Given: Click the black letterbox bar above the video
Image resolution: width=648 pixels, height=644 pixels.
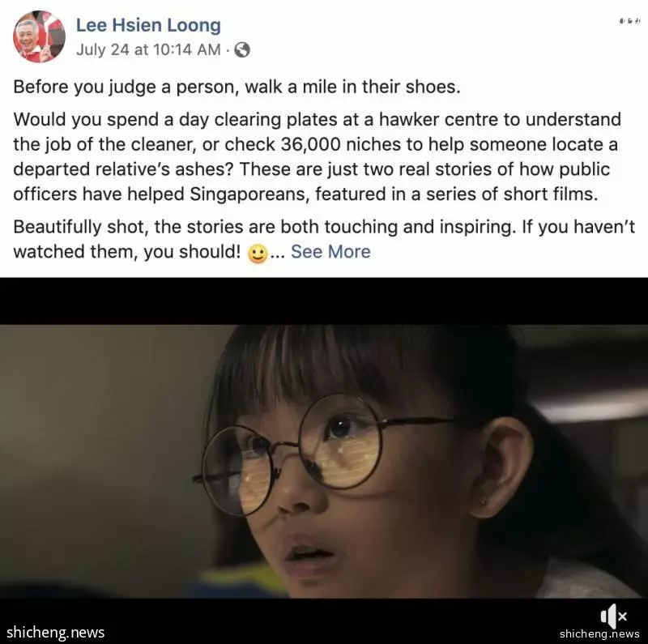Looking at the screenshot, I should [x=324, y=301].
